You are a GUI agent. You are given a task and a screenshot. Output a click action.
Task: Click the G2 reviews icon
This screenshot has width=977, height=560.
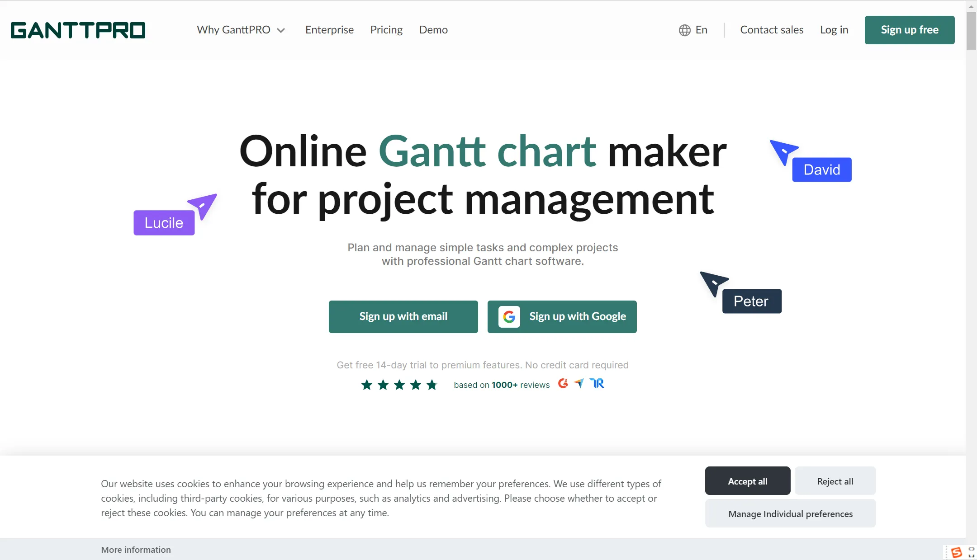click(563, 384)
